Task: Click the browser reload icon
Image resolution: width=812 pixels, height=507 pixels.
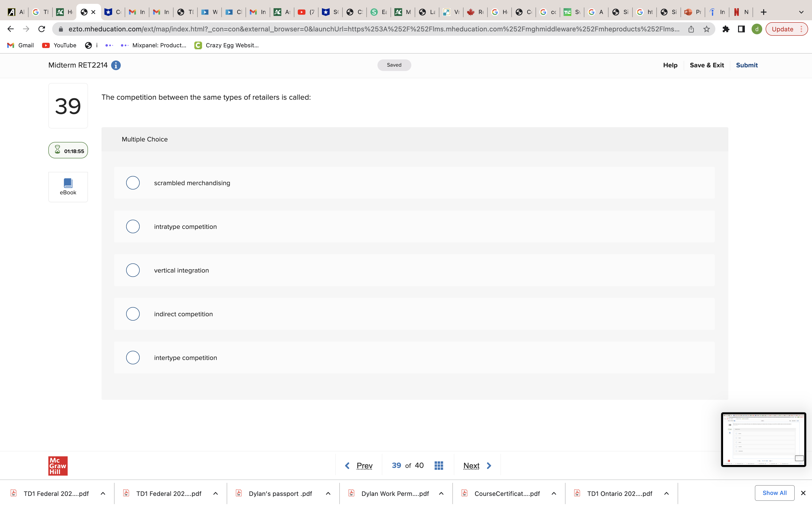Action: coord(42,29)
